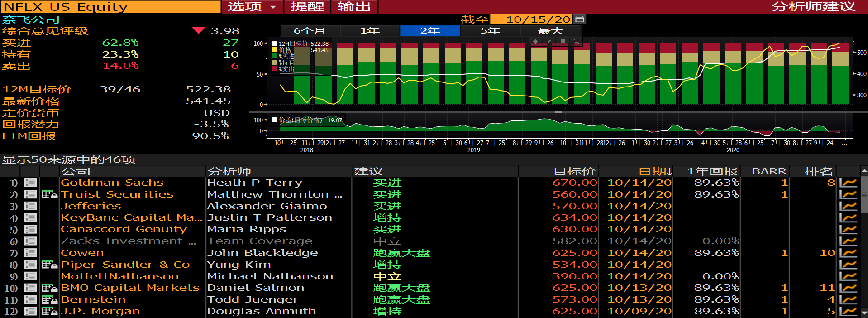Activate the crosshair tool on chart
Screen dimensions: 868x318
535,41
